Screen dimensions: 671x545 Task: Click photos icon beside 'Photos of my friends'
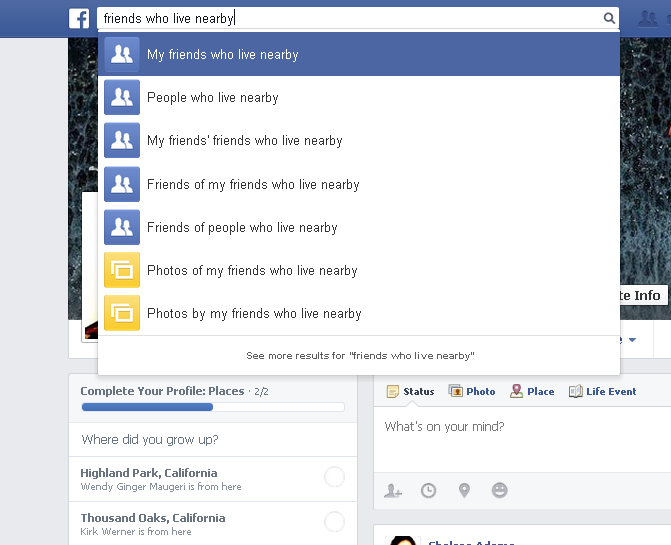(x=122, y=270)
